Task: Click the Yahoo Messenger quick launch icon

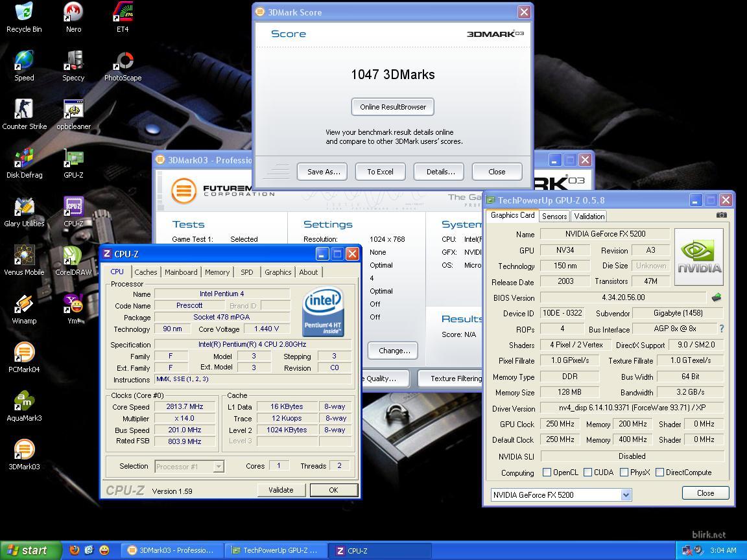Action: point(104,550)
